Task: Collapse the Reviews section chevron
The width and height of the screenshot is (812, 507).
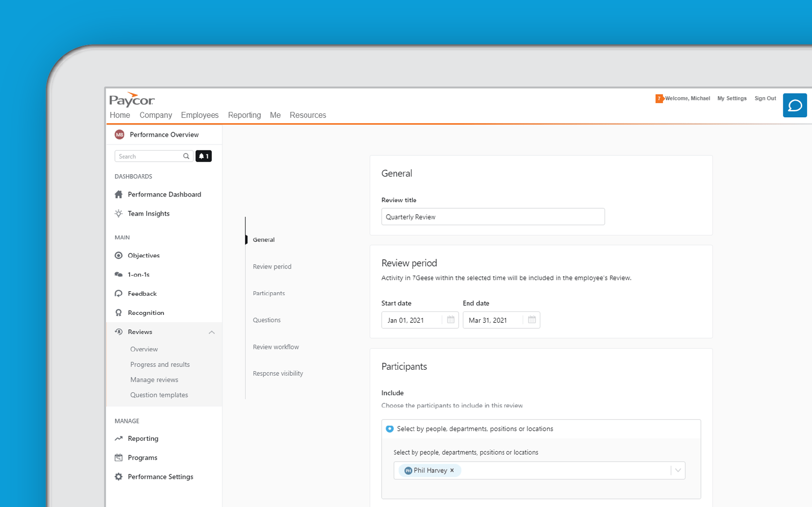Action: [x=212, y=332]
